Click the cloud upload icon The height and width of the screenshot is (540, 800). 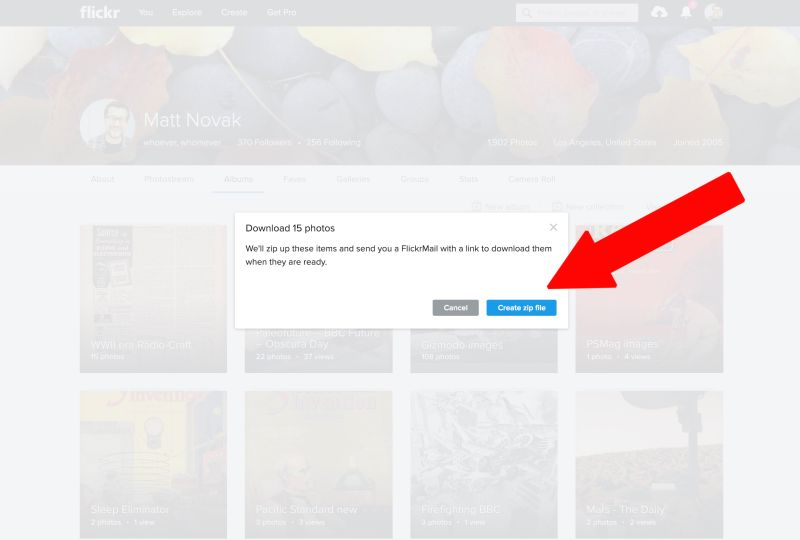[x=659, y=12]
